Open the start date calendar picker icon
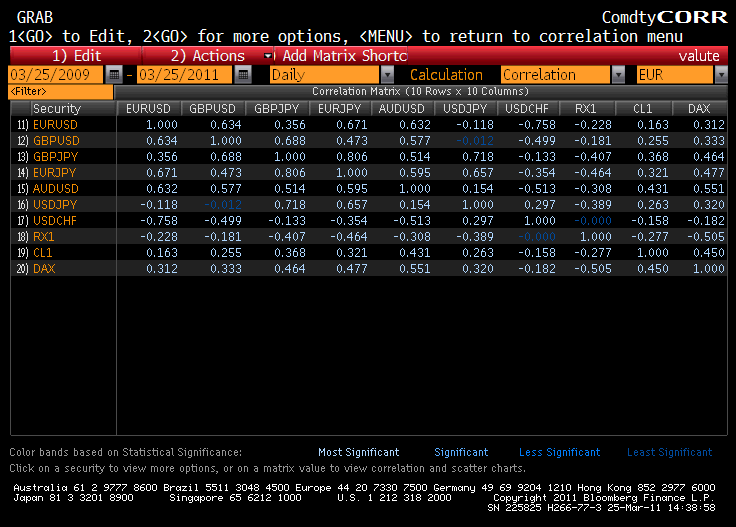 tap(114, 75)
